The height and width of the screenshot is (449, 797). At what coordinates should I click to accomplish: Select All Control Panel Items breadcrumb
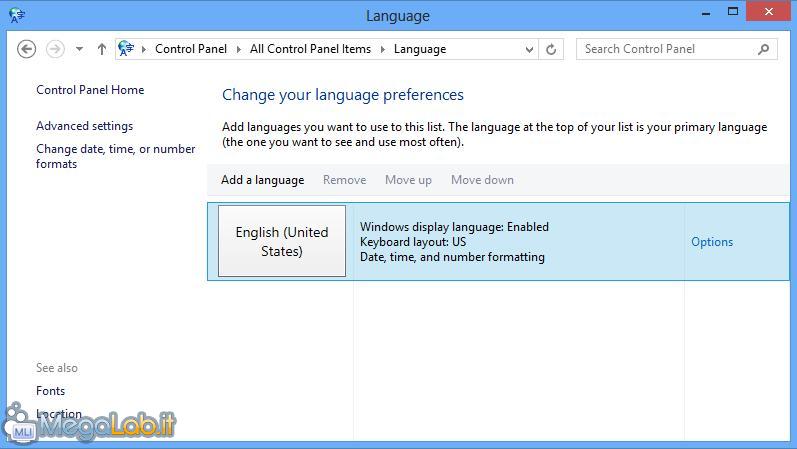point(310,49)
